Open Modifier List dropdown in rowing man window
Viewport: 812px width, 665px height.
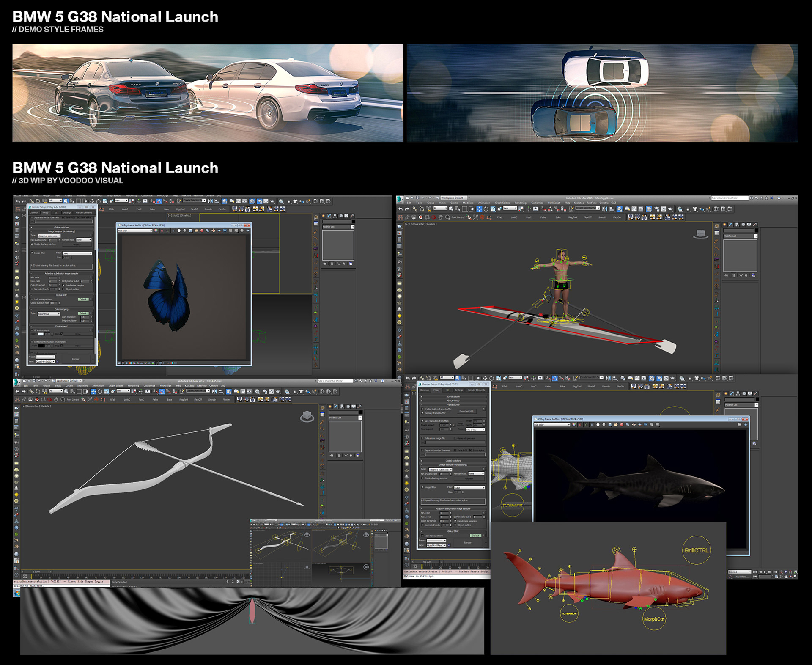pos(741,236)
